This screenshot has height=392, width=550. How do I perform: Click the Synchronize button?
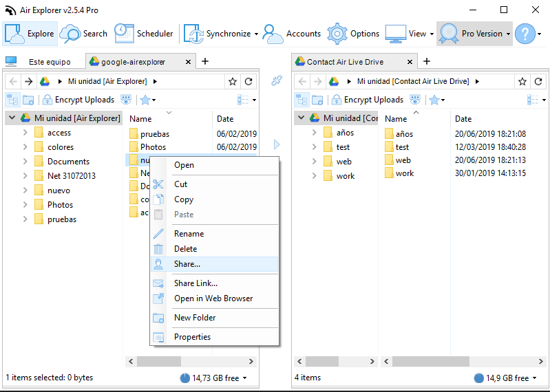click(217, 34)
